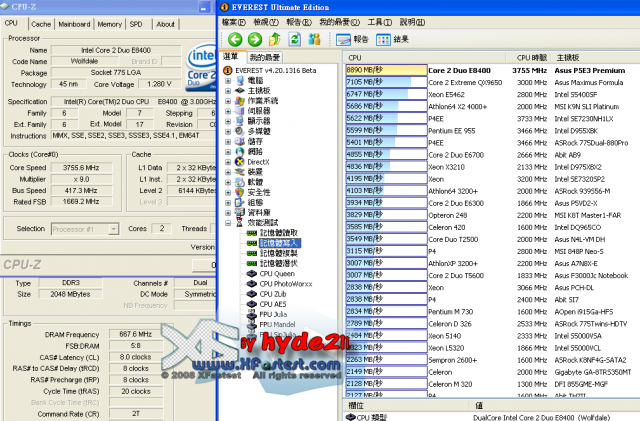Select the 裝置 devices tree icon
This screenshot has width=640, height=421.
(240, 172)
